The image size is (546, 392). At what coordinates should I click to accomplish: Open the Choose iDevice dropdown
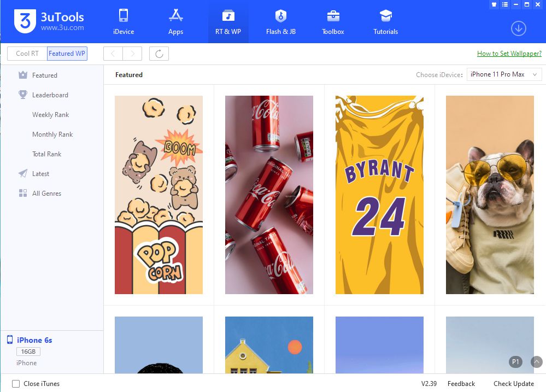coord(503,74)
